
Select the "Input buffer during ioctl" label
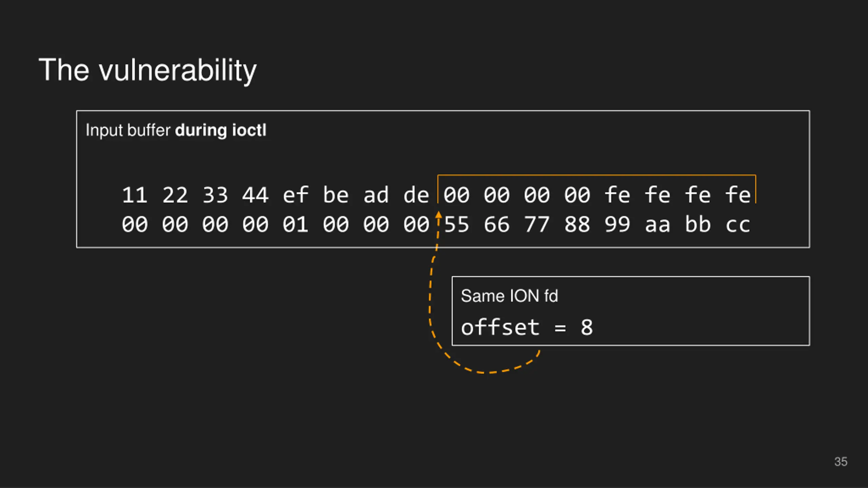click(x=176, y=130)
